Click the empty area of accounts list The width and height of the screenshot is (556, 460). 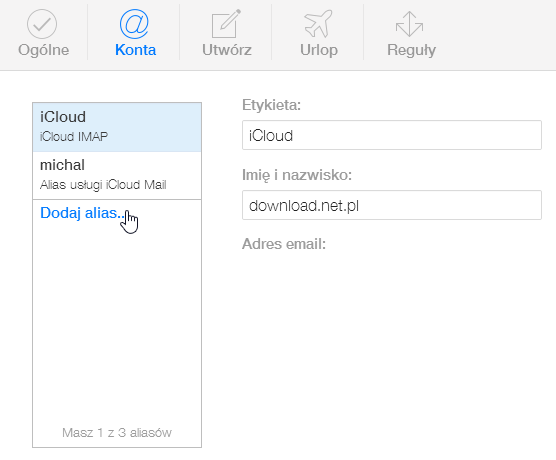pos(117,319)
